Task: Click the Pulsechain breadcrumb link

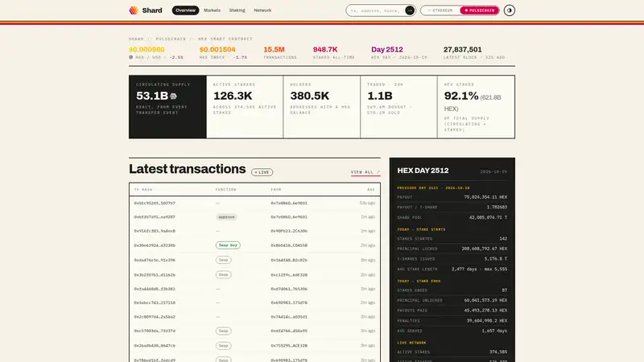Action: point(171,39)
